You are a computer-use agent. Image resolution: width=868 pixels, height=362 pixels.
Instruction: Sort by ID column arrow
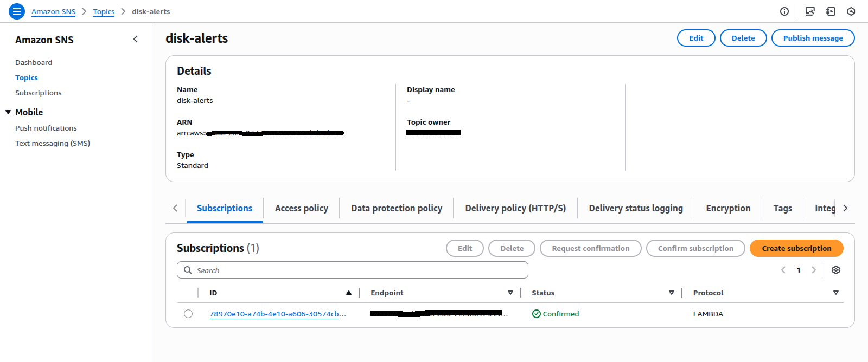[349, 293]
